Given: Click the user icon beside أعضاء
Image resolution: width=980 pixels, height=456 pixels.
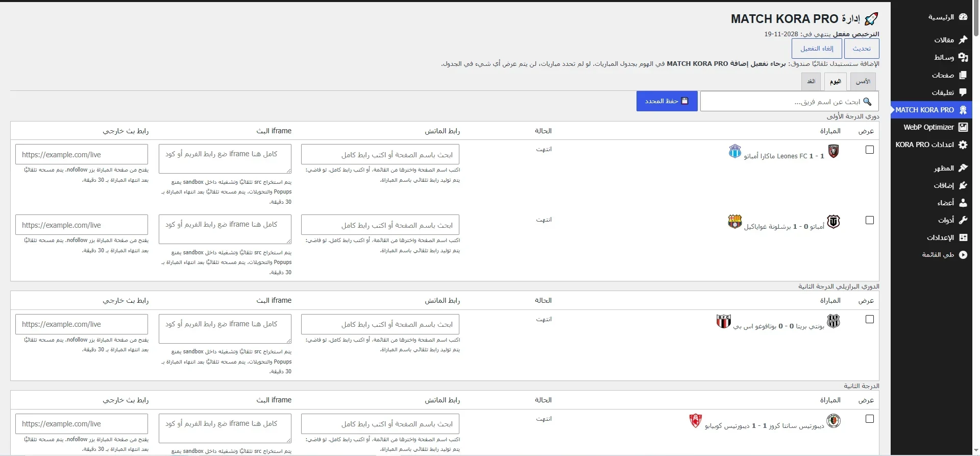Looking at the screenshot, I should click(963, 203).
